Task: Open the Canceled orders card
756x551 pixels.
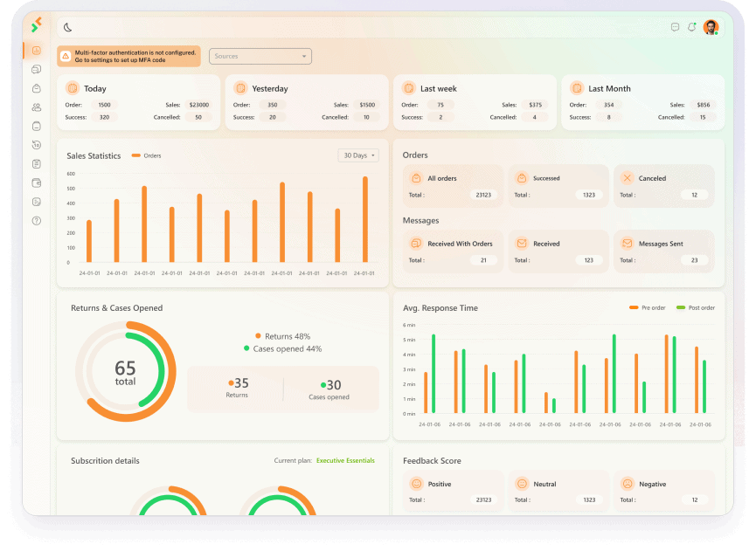Action: click(664, 186)
